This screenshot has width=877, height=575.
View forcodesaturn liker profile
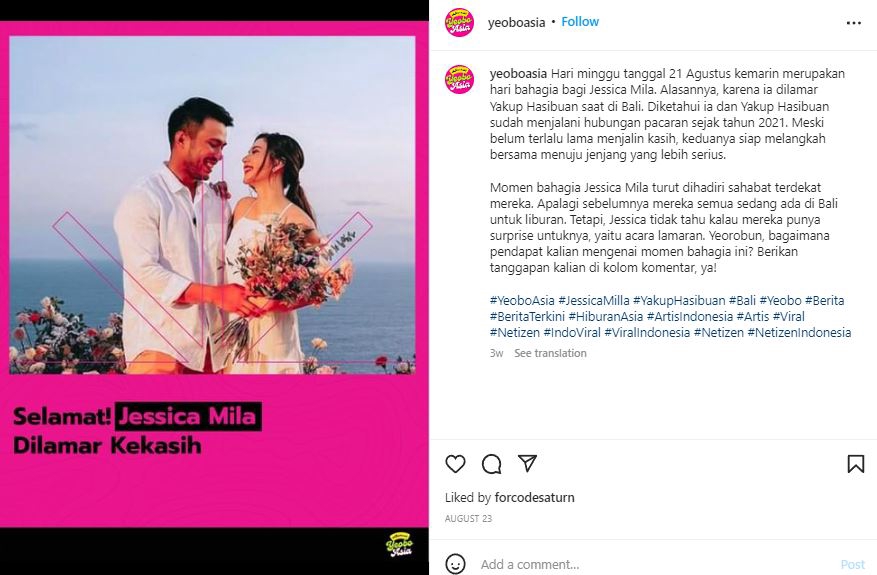click(x=535, y=497)
